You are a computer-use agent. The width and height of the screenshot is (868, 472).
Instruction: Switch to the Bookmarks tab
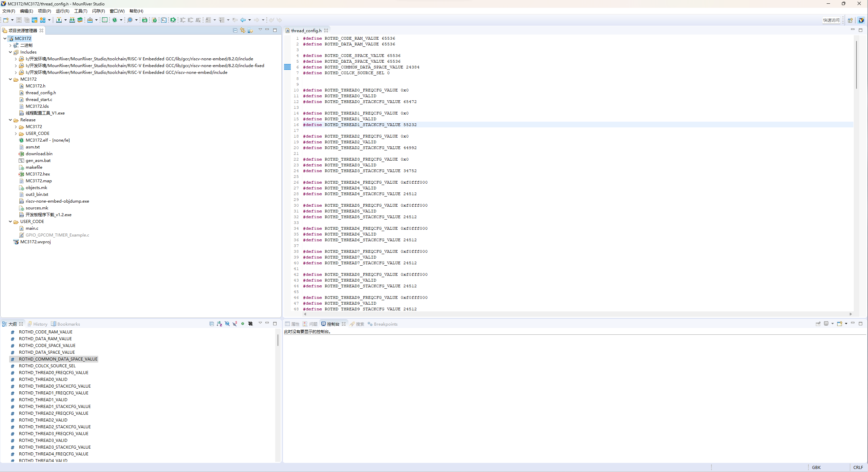[x=66, y=324]
